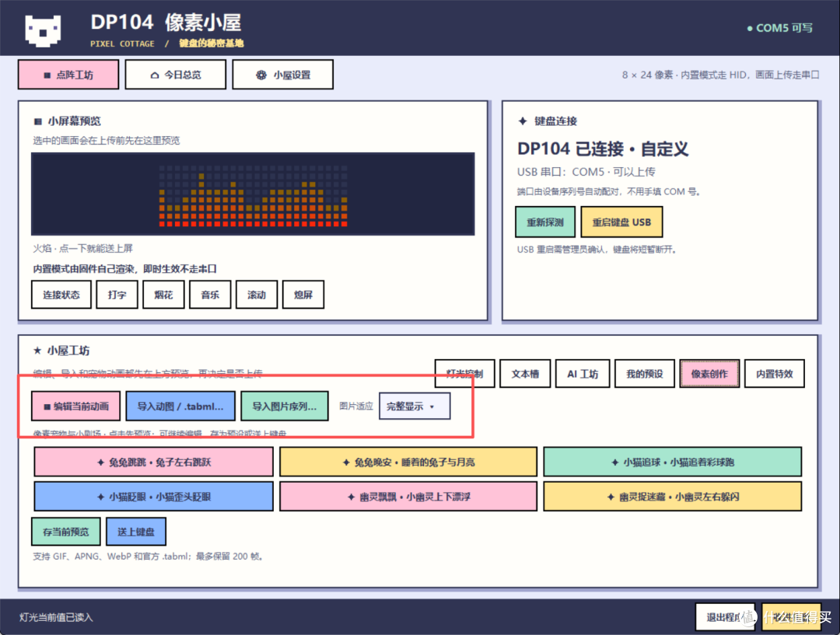Select the 烟花 built-in mode
The height and width of the screenshot is (635, 840).
coord(163,295)
